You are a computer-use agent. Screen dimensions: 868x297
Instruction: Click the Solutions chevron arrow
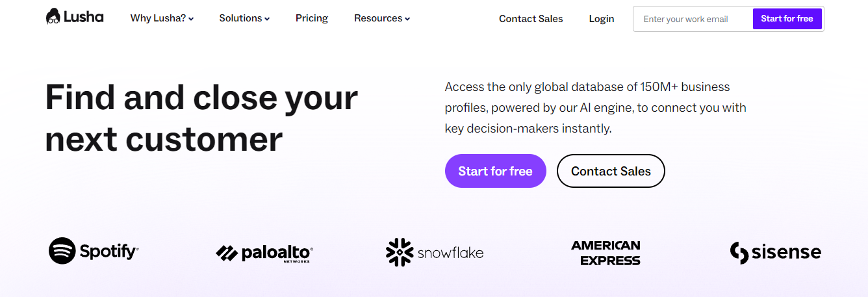coord(267,19)
